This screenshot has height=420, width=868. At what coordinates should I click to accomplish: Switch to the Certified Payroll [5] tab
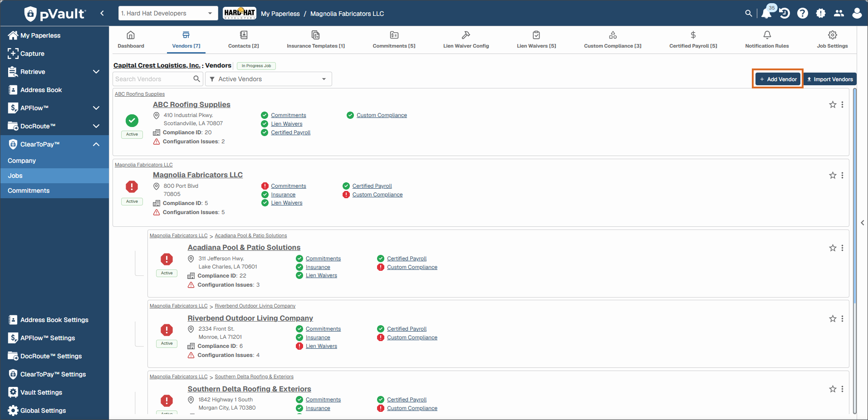click(x=693, y=40)
